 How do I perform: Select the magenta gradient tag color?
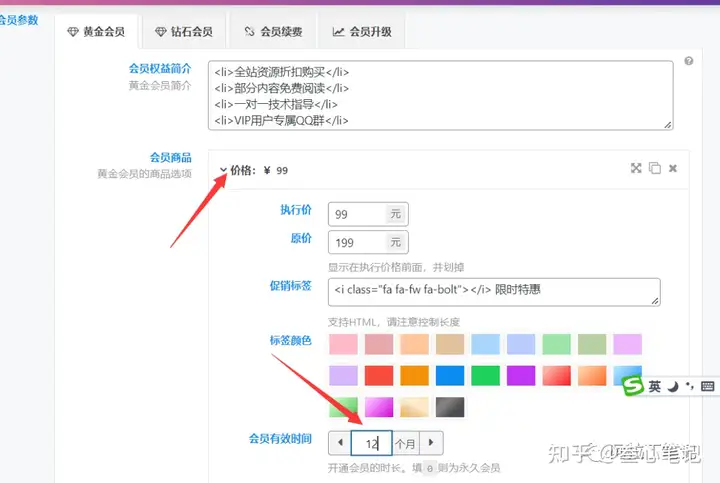(379, 407)
